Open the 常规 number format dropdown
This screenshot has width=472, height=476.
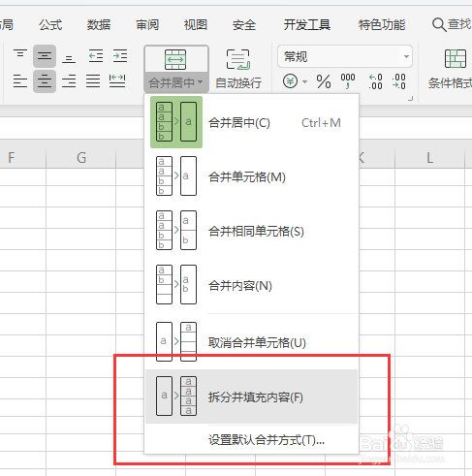(x=406, y=56)
